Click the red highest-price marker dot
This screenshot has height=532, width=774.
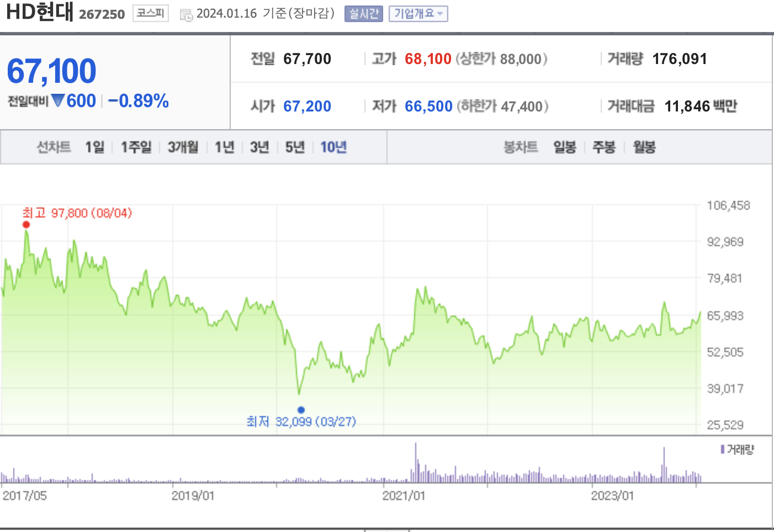pyautogui.click(x=26, y=225)
